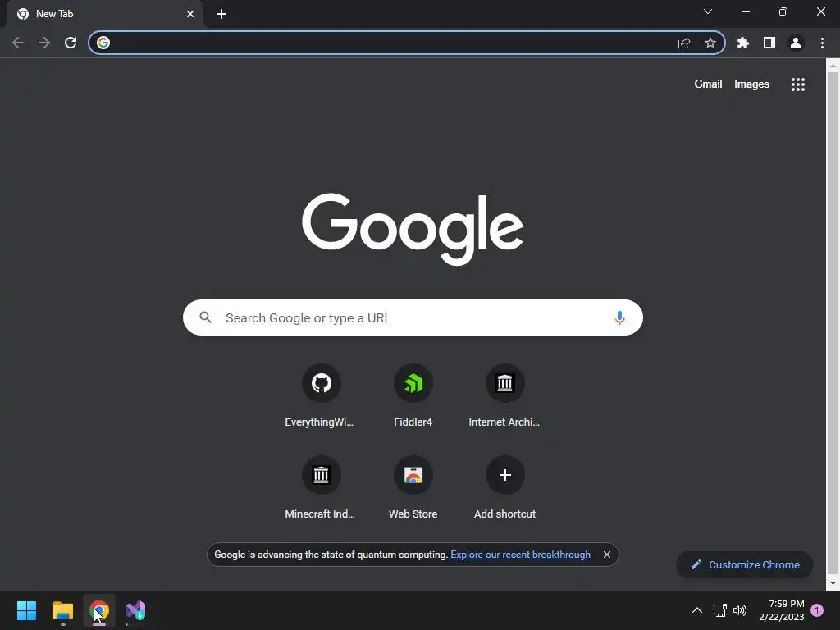Click the Google search box

pyautogui.click(x=413, y=317)
